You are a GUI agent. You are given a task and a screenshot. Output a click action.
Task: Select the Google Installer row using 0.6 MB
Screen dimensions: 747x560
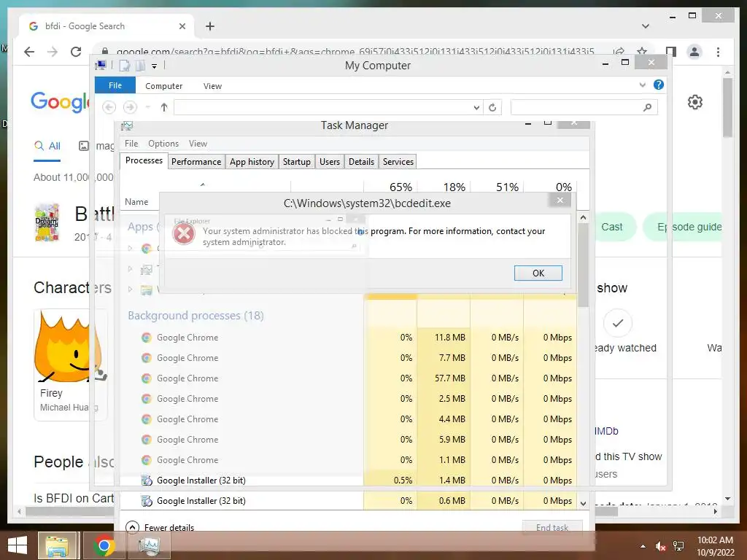coord(348,500)
